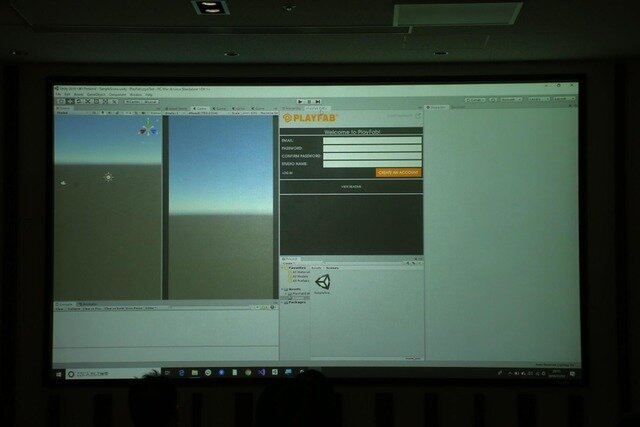This screenshot has height=427, width=640.
Task: Switch to the PlayFab EdEx tab
Action: click(317, 108)
